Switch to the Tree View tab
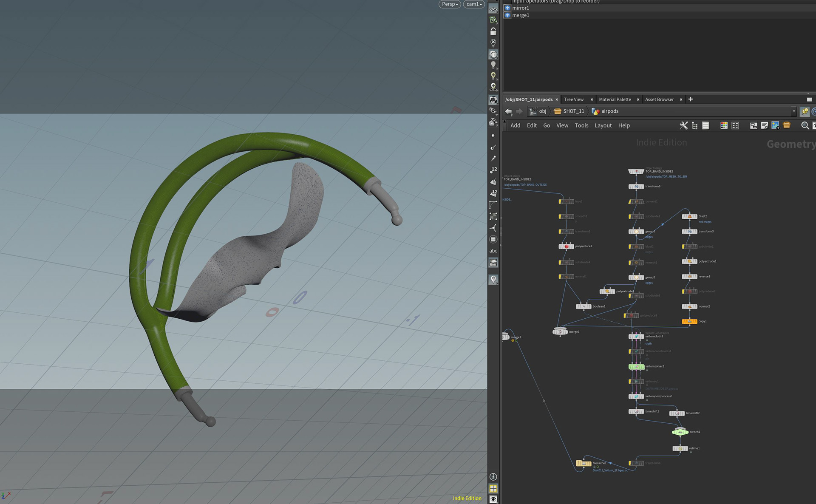 point(573,99)
